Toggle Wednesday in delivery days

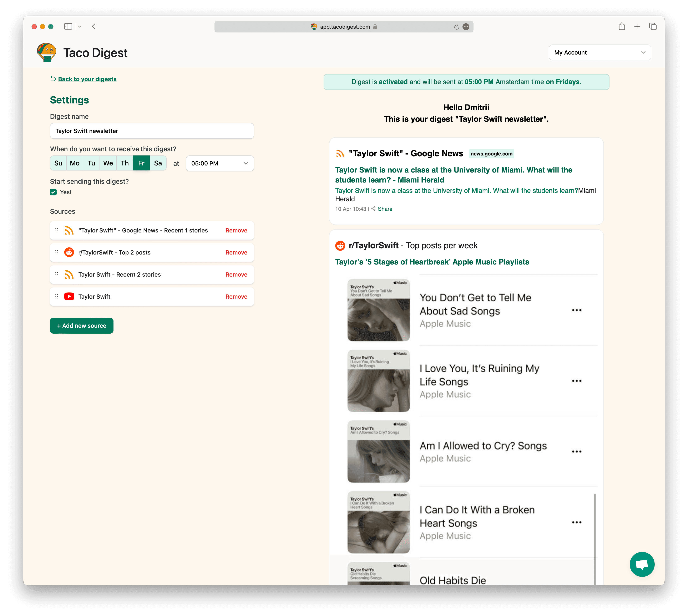click(x=108, y=163)
